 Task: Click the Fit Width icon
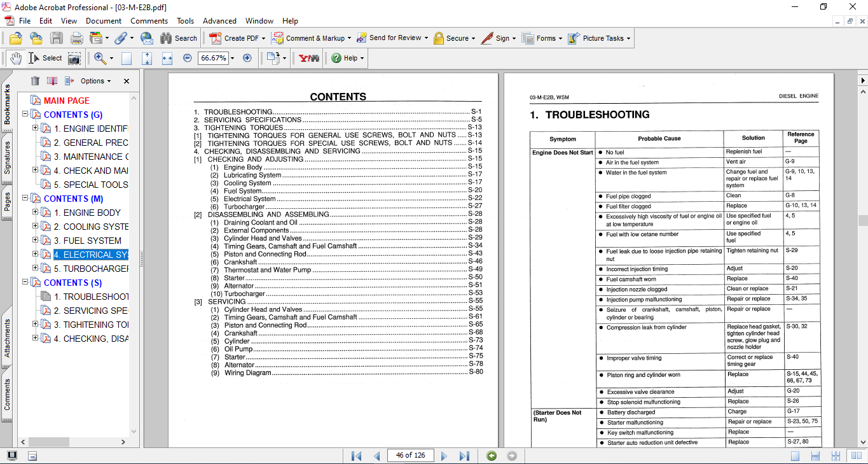167,58
